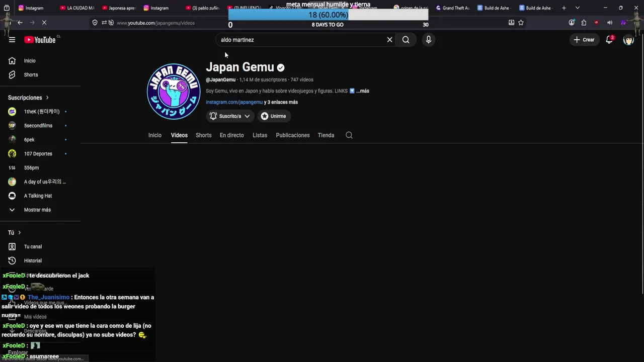The height and width of the screenshot is (362, 644).
Task: Click the @JapanGemu handle text
Action: coord(220,80)
